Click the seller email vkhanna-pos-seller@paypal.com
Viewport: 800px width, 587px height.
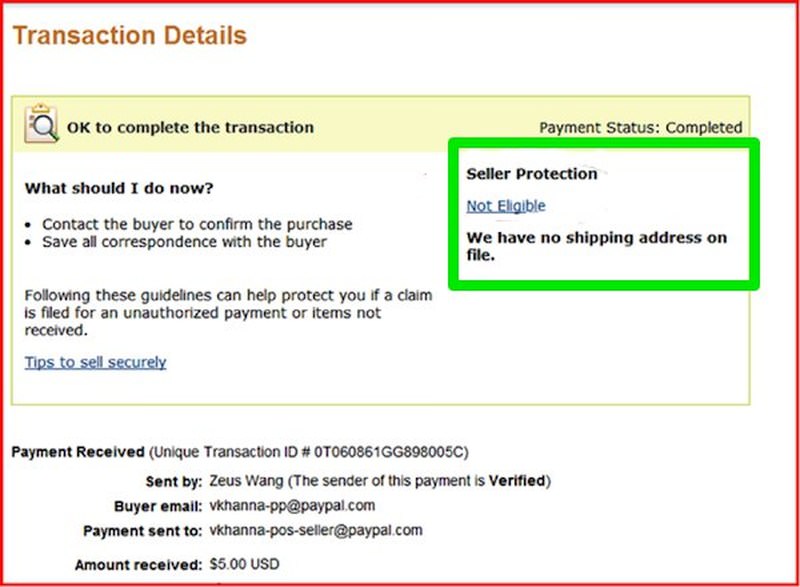(316, 530)
